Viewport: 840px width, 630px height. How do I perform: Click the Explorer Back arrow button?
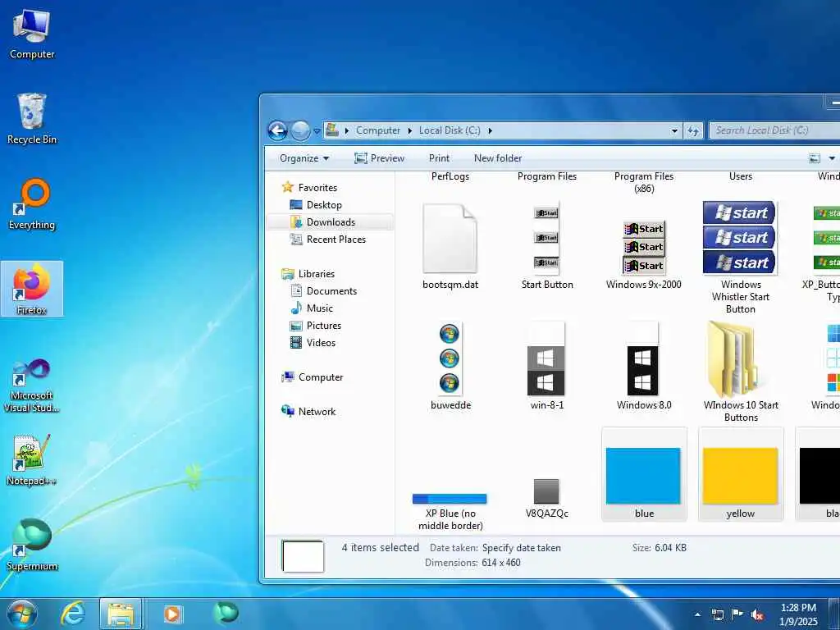[277, 130]
